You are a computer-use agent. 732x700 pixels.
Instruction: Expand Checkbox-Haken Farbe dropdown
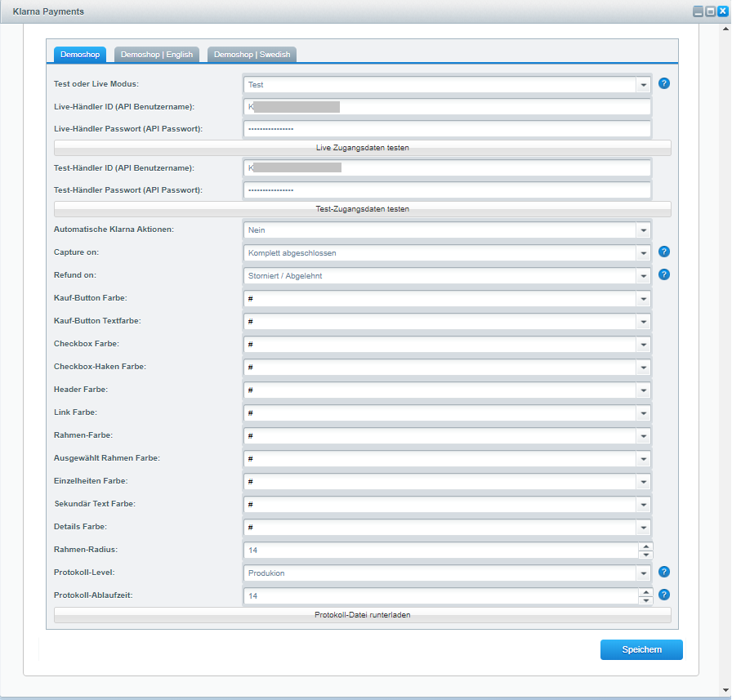(643, 368)
